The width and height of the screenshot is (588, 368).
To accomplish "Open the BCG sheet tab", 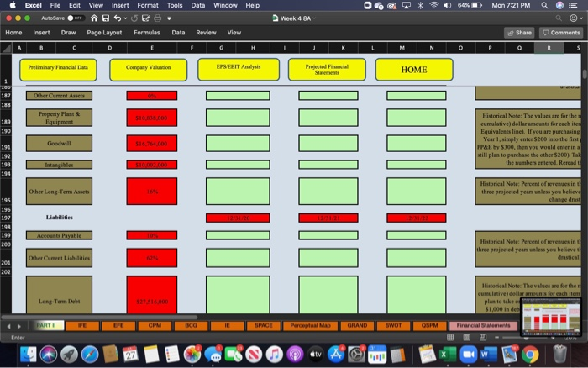I will pos(191,326).
